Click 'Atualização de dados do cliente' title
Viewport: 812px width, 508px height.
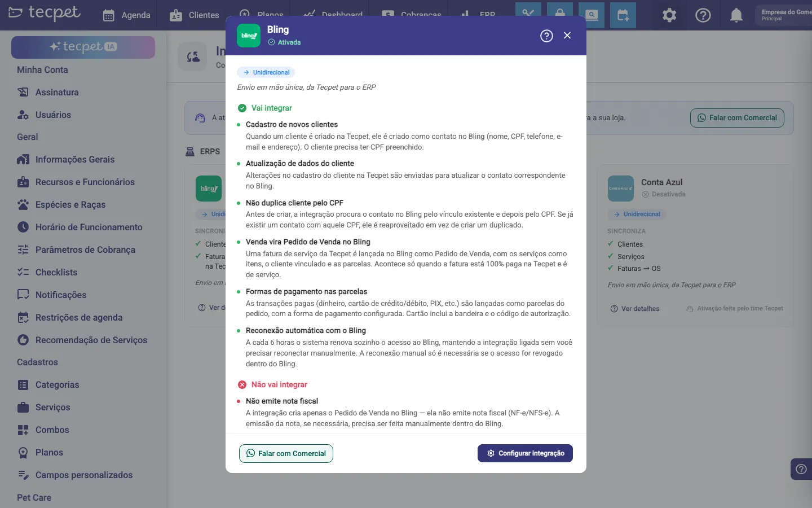(x=300, y=163)
